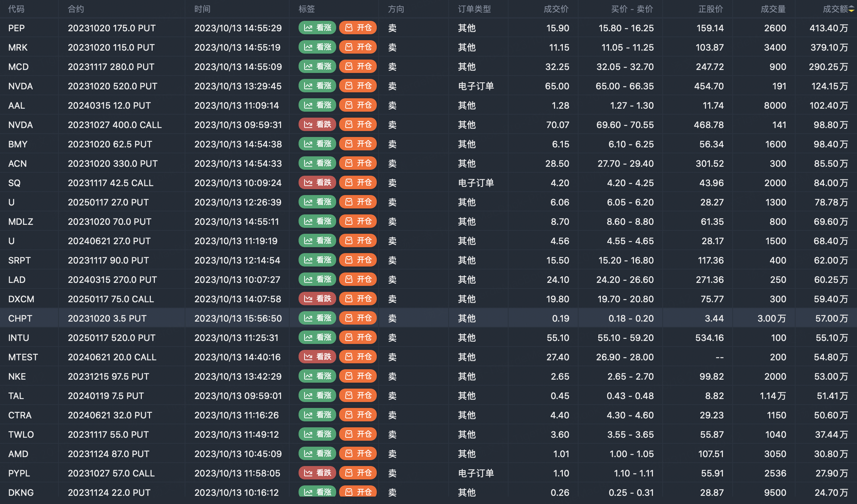
Task: Click the 时间 column header
Action: (203, 9)
